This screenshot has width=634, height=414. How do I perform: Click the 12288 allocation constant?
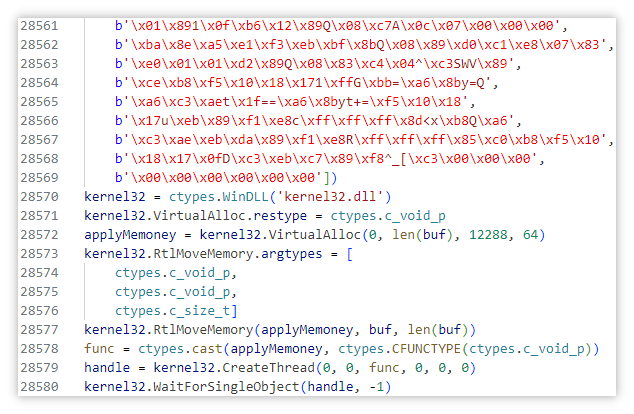pyautogui.click(x=488, y=235)
